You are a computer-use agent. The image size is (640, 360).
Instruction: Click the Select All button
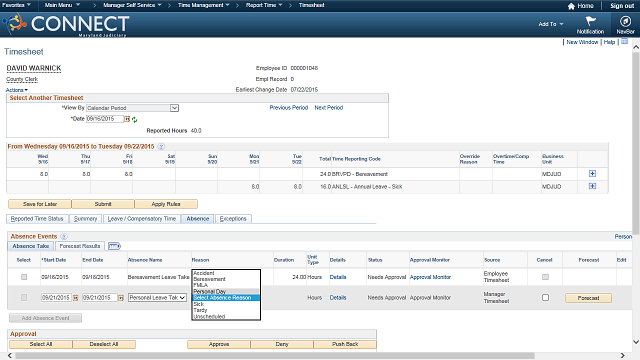coord(41,344)
